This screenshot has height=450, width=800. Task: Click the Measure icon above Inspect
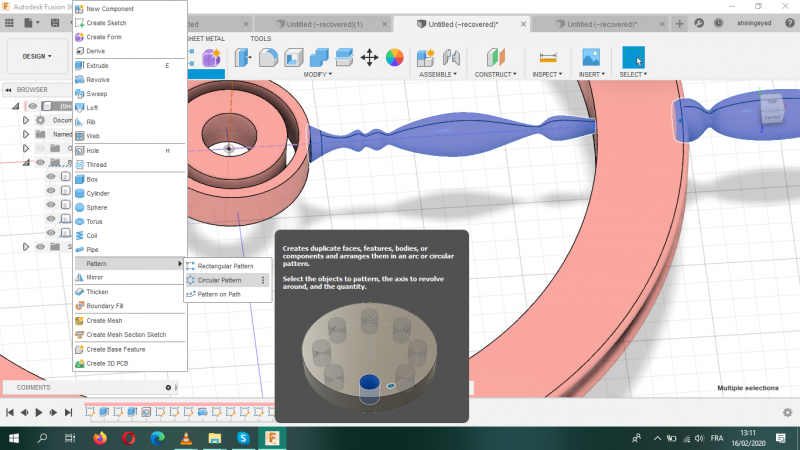(547, 57)
